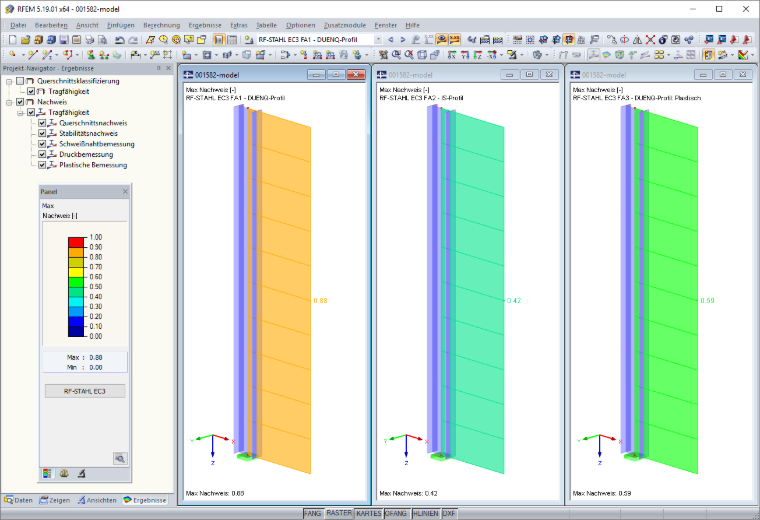This screenshot has width=760, height=520.
Task: Uncheck Tragfähigkeit under Nachweis
Action: tap(31, 112)
